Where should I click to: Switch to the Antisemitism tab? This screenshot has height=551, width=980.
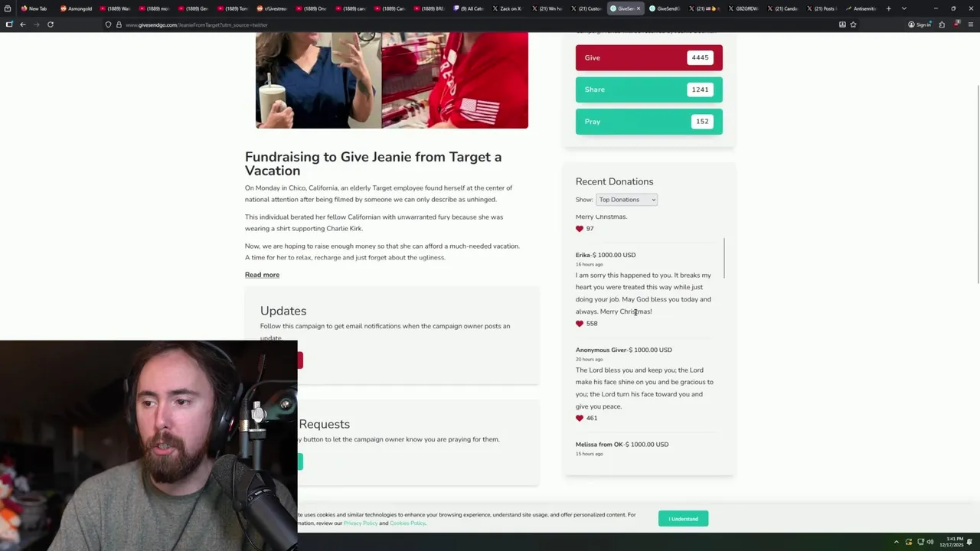click(861, 8)
